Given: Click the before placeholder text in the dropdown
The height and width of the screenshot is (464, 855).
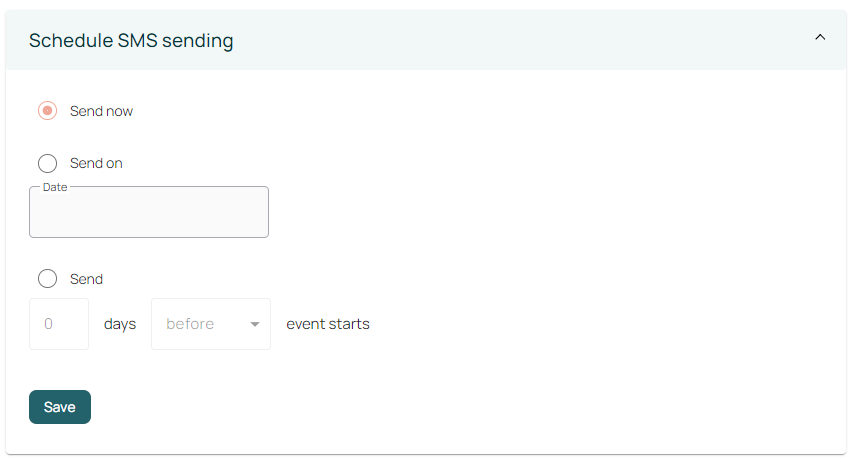Looking at the screenshot, I should point(190,324).
